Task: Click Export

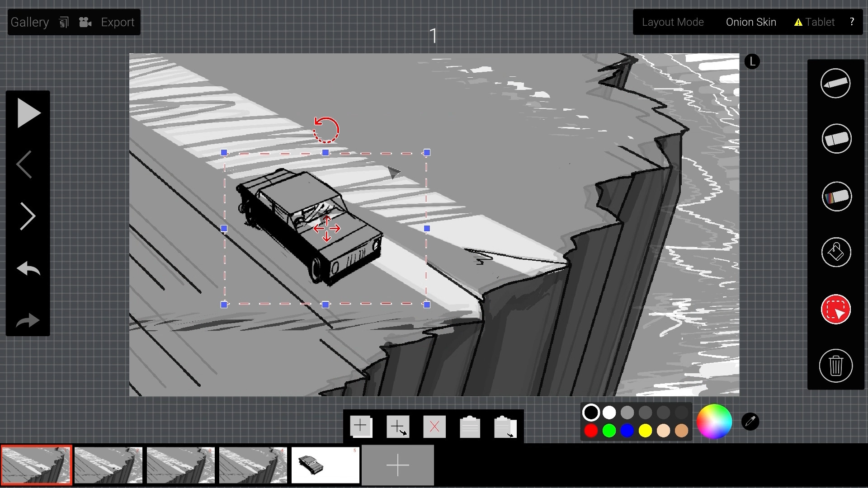Action: [x=117, y=22]
